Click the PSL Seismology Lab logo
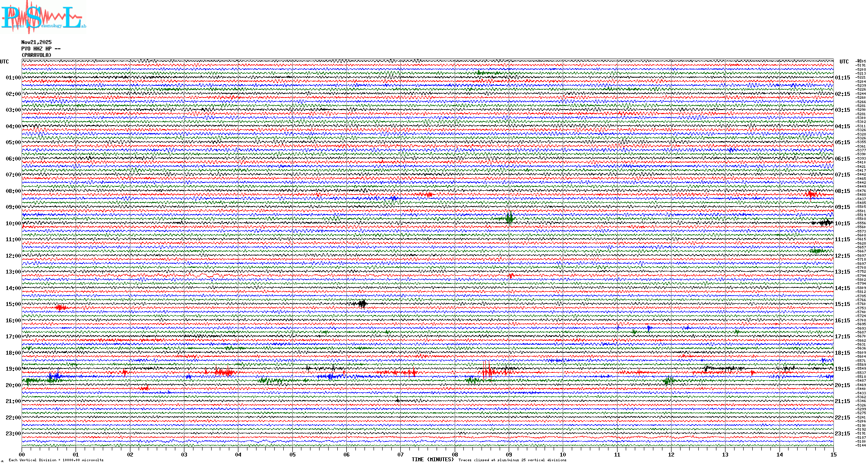Screen dimensions: 868x466 point(42,17)
